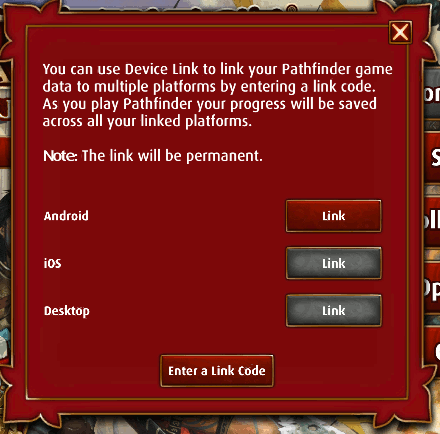Viewport: 440px width, 434px height.
Task: Click the red background menu button showing 'S'
Action: pos(433,156)
